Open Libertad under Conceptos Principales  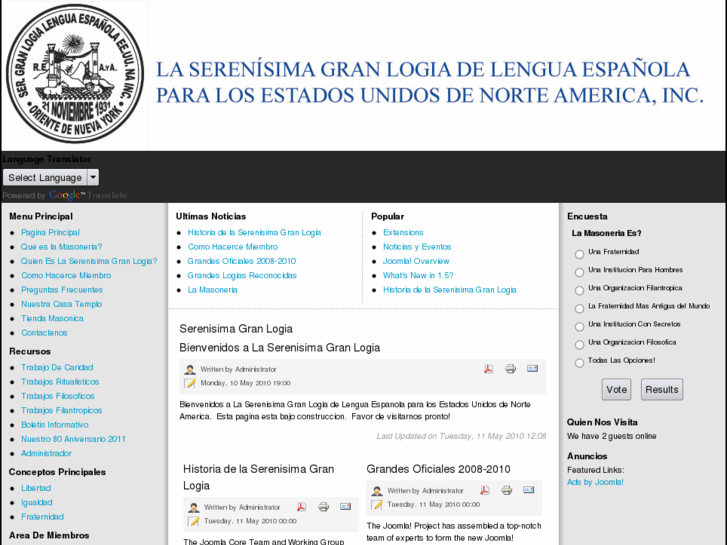click(x=36, y=488)
